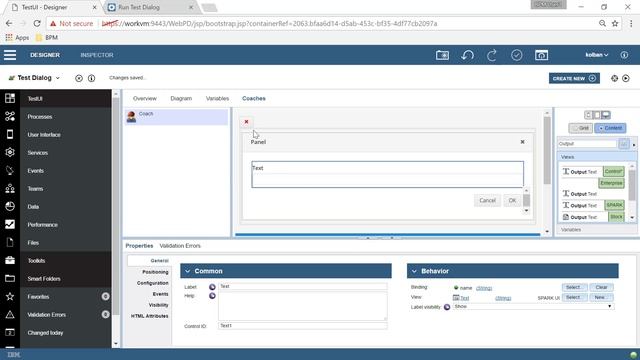640x360 pixels.
Task: Select the Performance chart icon
Action: coord(10,224)
